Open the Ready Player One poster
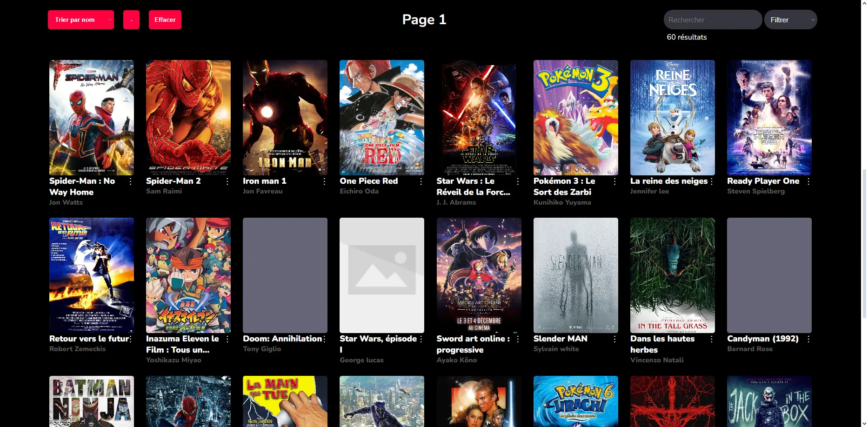This screenshot has height=427, width=868. pyautogui.click(x=769, y=118)
